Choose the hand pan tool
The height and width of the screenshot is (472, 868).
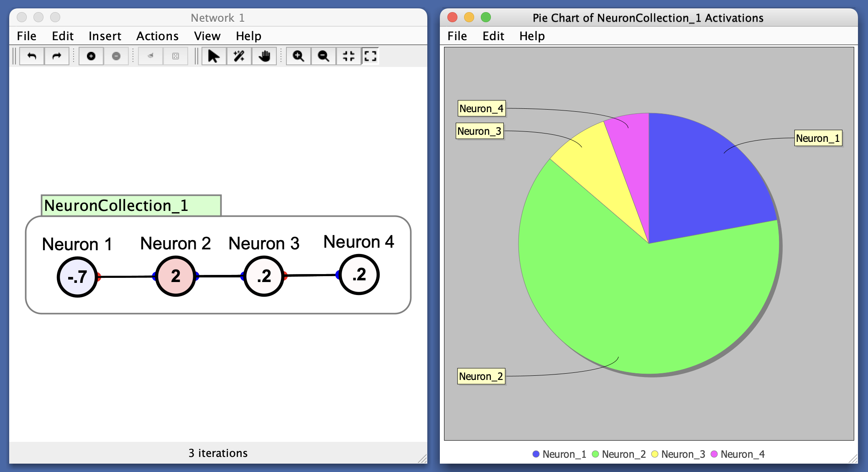pos(264,56)
